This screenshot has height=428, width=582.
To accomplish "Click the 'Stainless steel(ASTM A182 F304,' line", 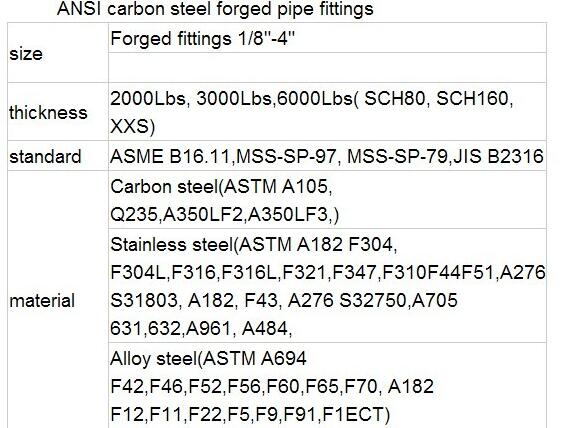I will click(x=254, y=245).
